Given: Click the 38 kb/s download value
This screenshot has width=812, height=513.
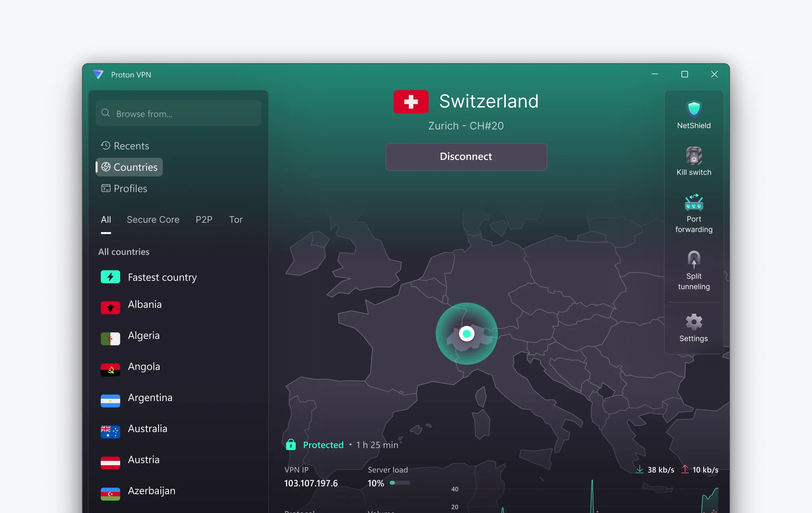Looking at the screenshot, I should (x=661, y=470).
